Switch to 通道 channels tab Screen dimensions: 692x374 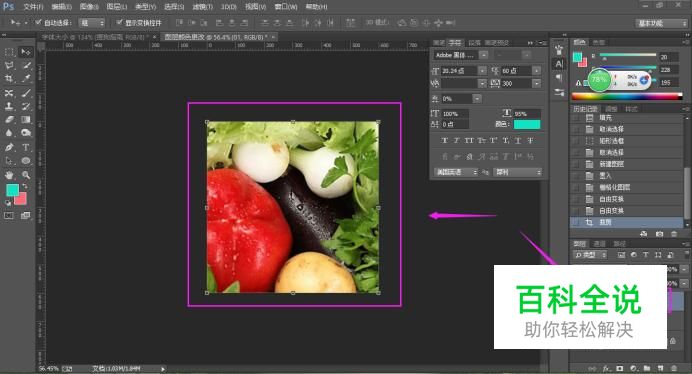(599, 244)
